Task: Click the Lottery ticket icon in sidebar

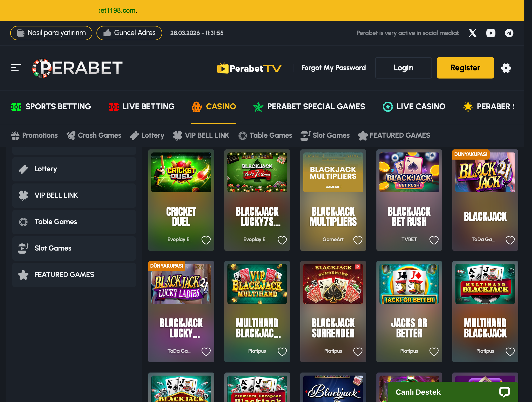Action: 23,169
